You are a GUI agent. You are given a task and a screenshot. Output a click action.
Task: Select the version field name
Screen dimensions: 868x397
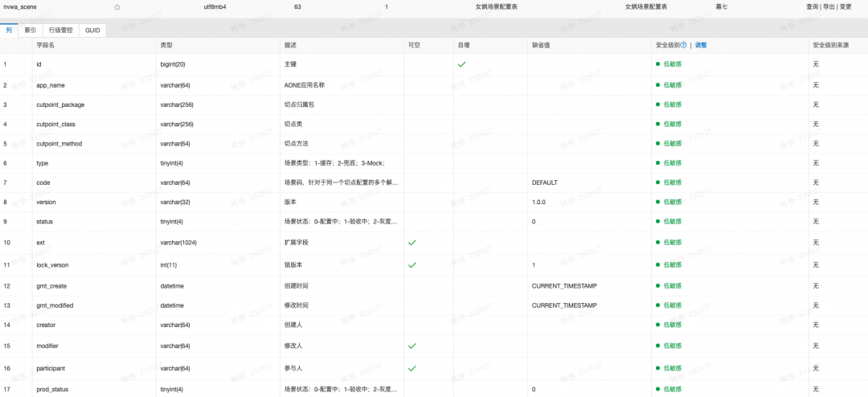click(46, 202)
